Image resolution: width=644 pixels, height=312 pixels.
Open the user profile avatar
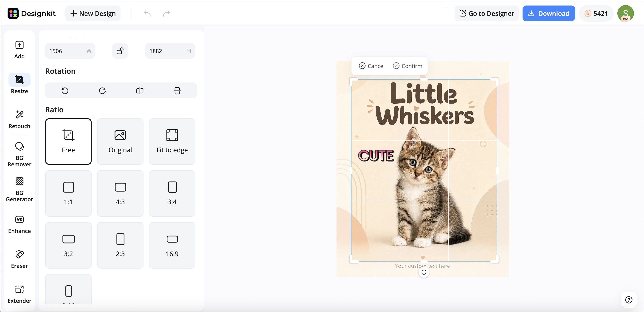625,13
